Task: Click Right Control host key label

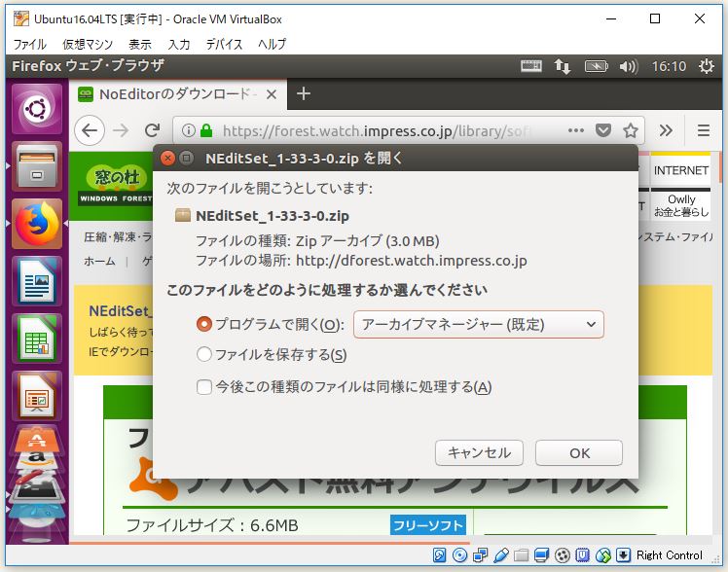Action: 669,555
